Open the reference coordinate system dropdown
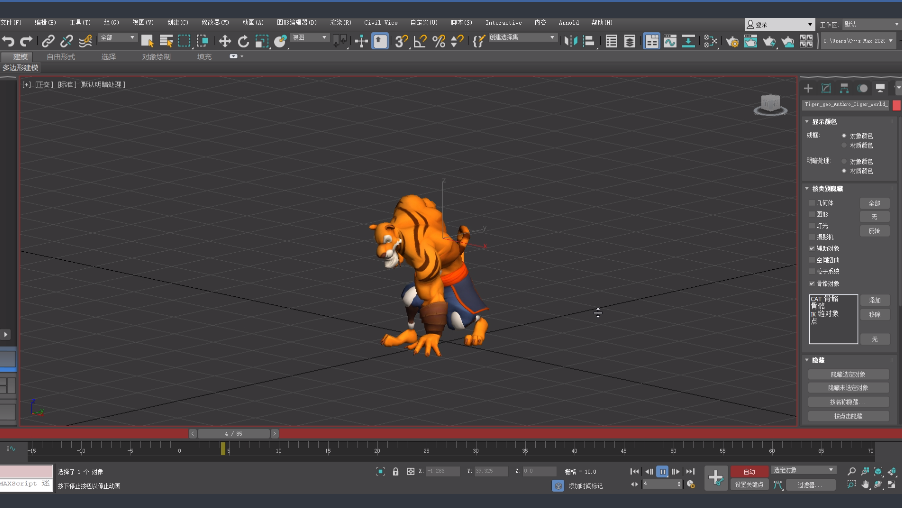The image size is (902, 508). [309, 38]
